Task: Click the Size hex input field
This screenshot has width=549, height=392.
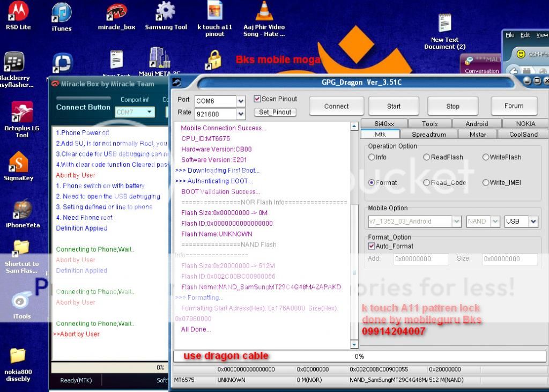Action: (x=510, y=259)
